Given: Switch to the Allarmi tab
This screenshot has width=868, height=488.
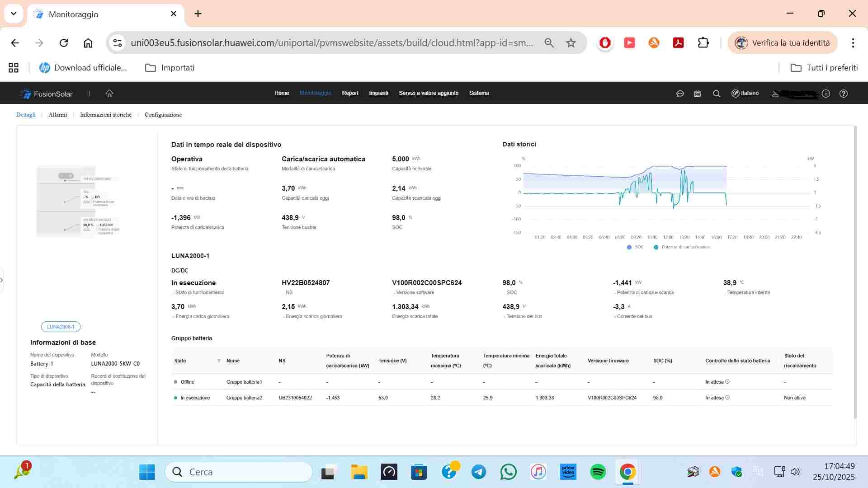Looking at the screenshot, I should [x=58, y=115].
